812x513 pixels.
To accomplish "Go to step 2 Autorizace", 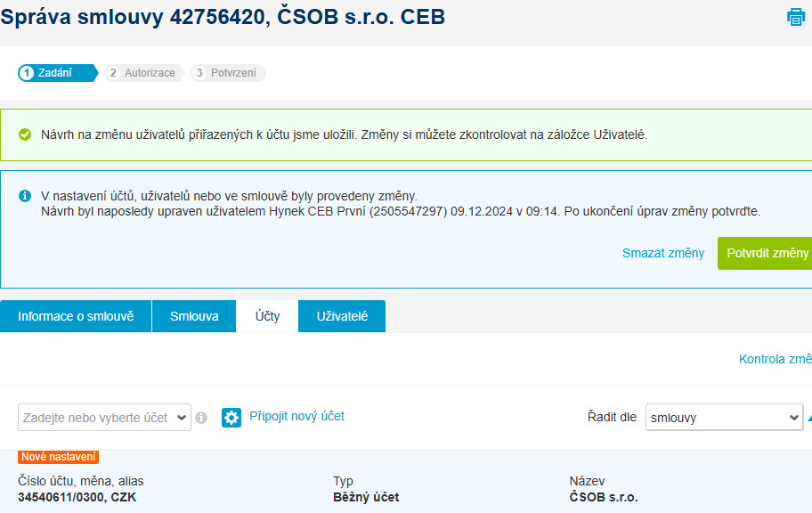I will click(x=142, y=73).
